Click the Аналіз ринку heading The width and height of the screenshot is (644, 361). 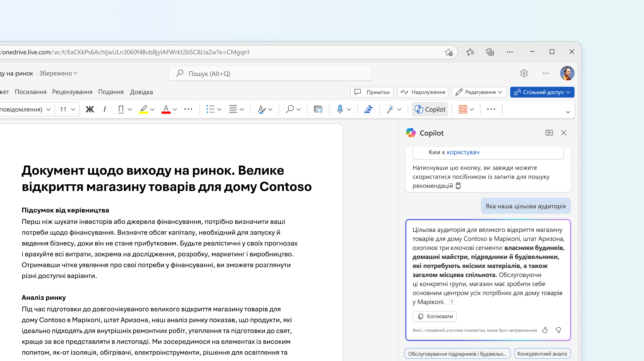[44, 298]
